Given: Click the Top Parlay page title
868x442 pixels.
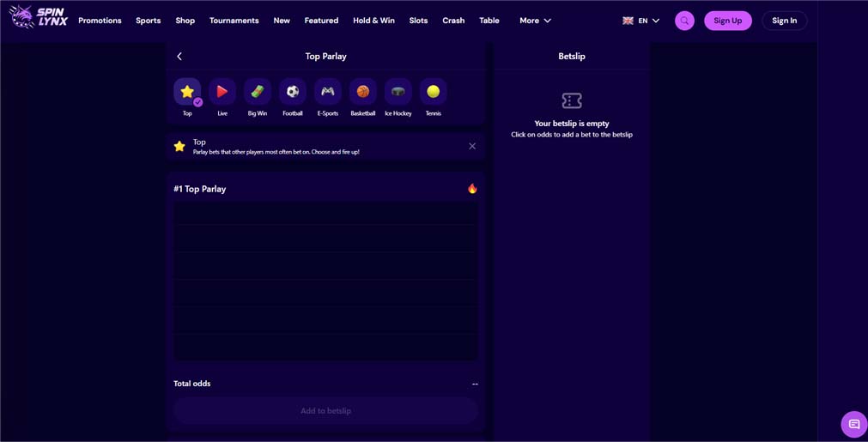Looking at the screenshot, I should point(326,57).
